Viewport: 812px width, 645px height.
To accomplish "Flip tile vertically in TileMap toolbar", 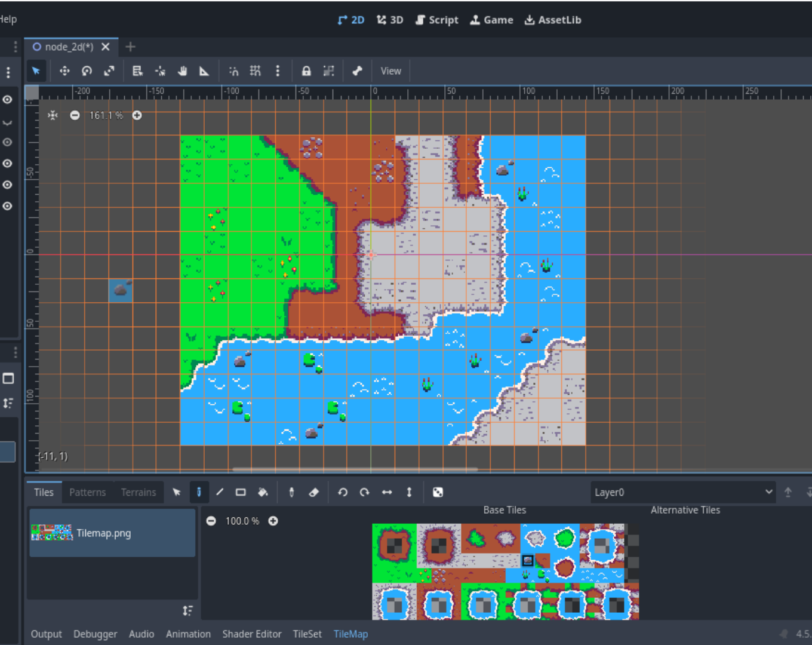I will coord(409,492).
